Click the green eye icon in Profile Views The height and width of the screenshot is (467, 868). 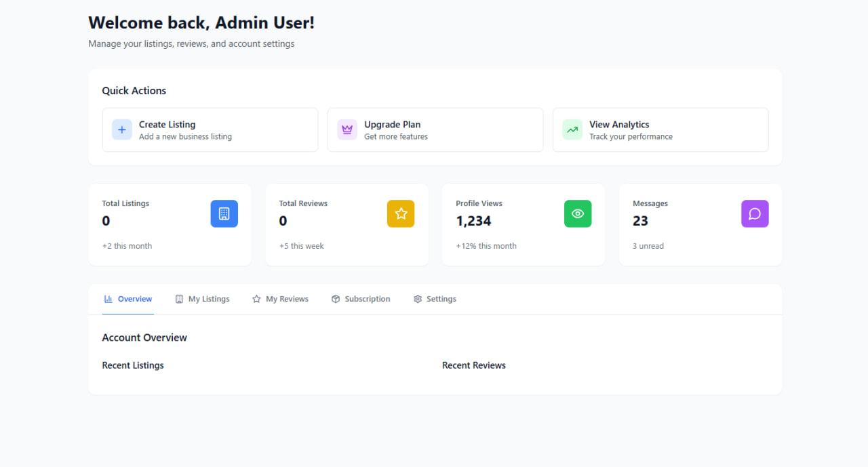tap(578, 214)
